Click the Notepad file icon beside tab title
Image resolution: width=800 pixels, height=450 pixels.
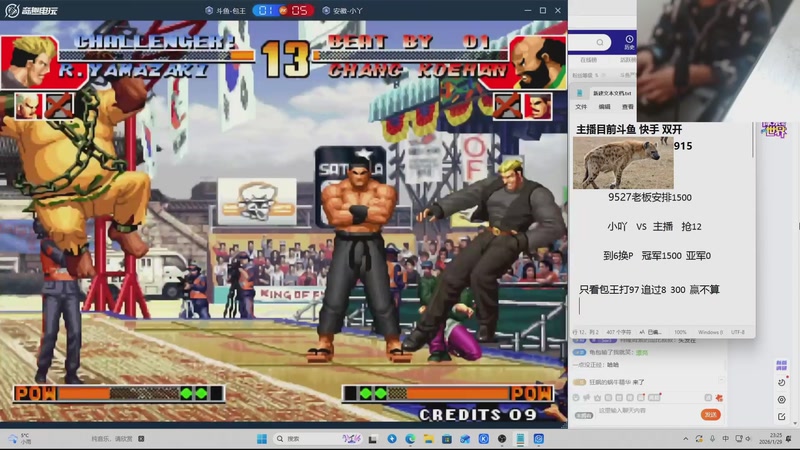pos(580,93)
